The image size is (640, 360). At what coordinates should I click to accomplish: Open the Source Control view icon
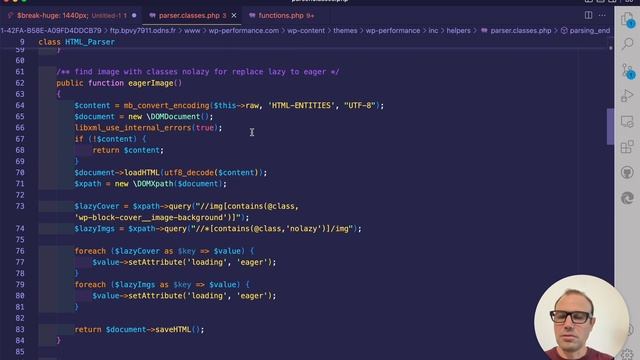tap(627, 71)
